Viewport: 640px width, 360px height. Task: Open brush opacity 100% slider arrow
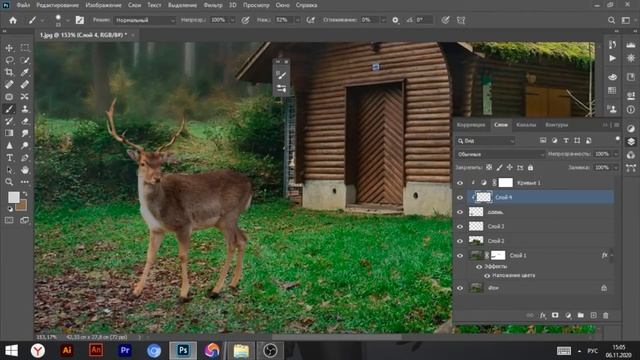click(232, 20)
